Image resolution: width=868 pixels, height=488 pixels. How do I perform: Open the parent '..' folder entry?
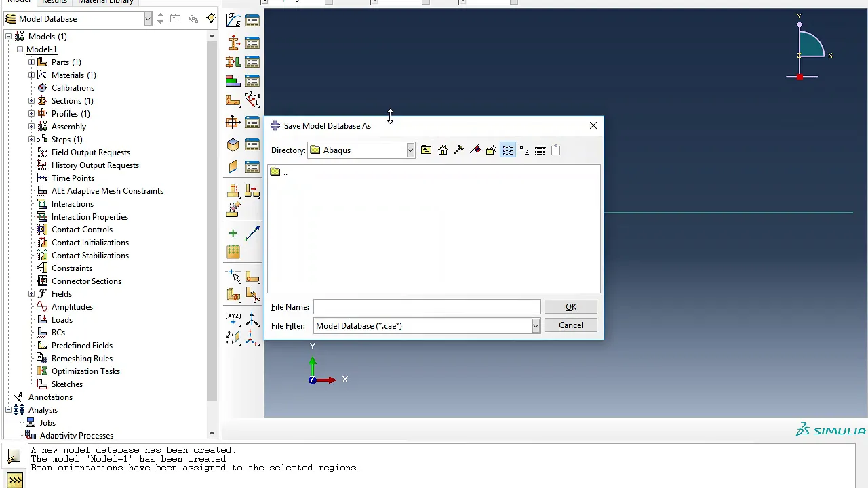[x=279, y=171]
